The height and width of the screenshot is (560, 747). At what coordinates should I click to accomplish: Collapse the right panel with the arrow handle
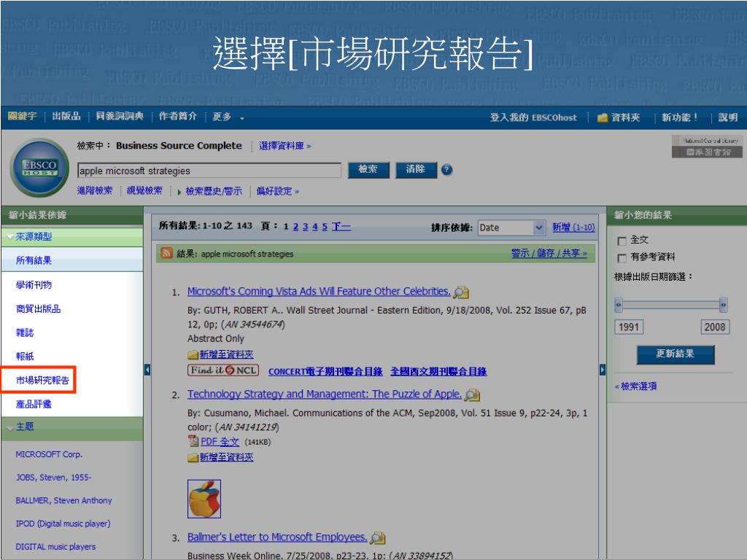pyautogui.click(x=603, y=370)
